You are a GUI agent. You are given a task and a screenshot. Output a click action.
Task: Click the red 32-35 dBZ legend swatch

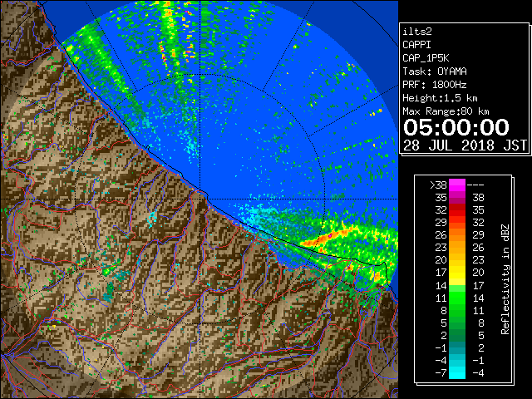pos(457,210)
